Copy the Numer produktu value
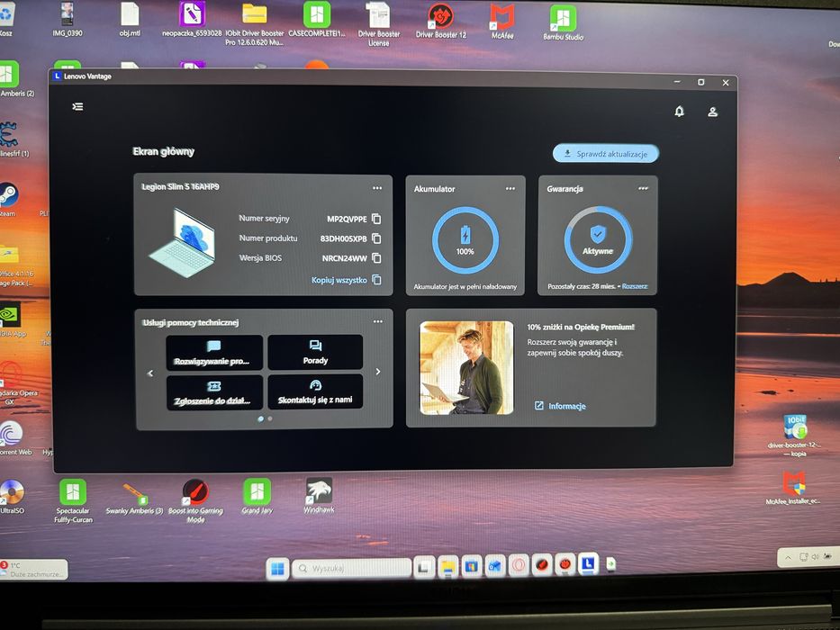Viewport: 840px width, 630px height. pos(376,238)
